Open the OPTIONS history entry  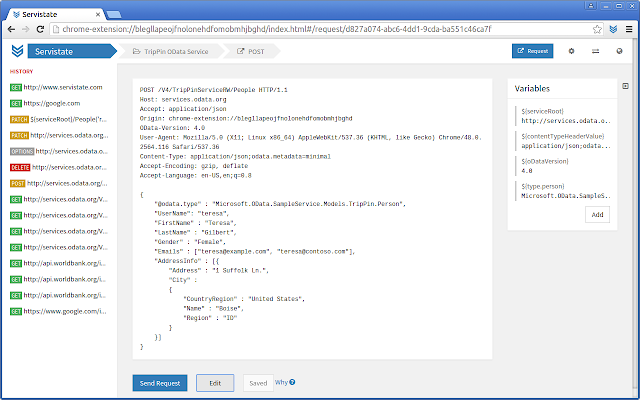pos(59,151)
